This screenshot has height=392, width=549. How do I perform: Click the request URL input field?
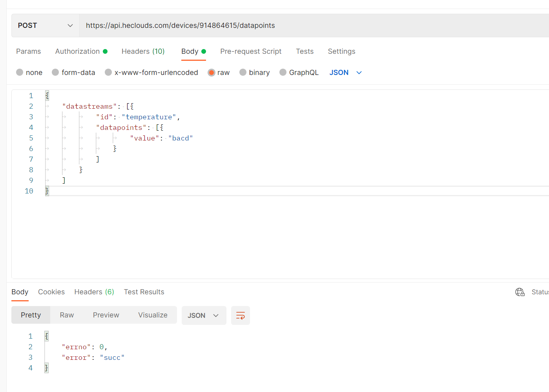coord(314,26)
